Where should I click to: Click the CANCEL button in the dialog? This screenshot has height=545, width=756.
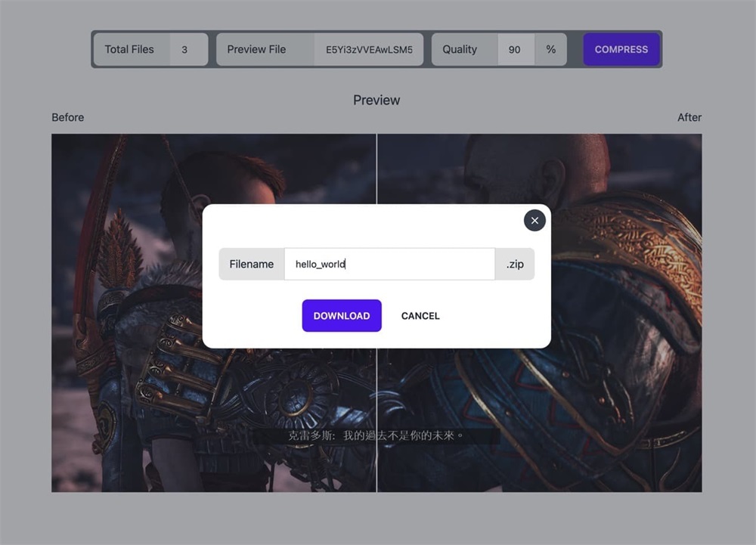(420, 316)
